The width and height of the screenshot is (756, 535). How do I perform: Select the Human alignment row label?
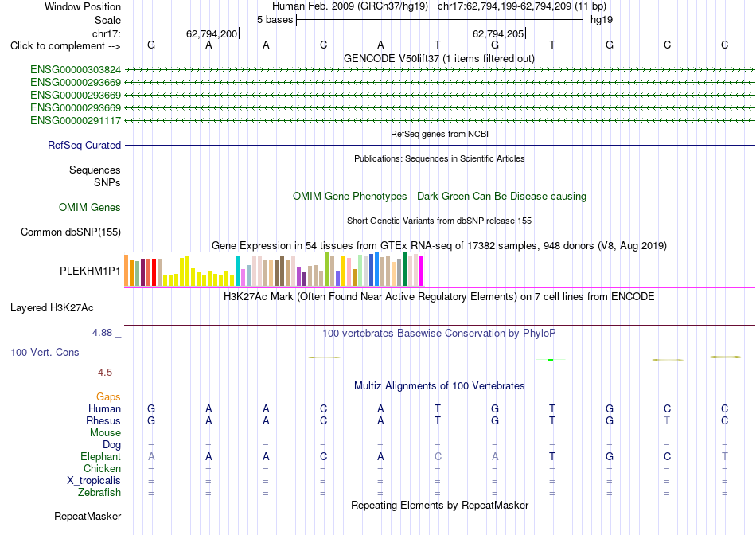(104, 408)
